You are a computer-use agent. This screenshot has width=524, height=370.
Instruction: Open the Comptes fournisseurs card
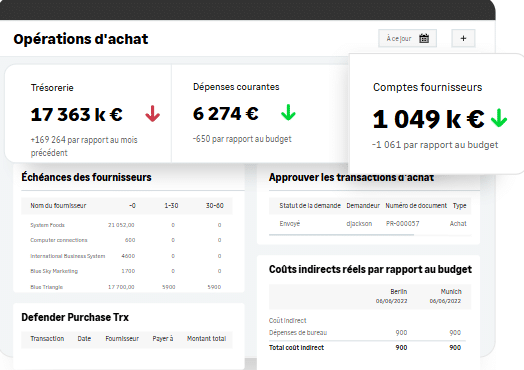pyautogui.click(x=436, y=114)
